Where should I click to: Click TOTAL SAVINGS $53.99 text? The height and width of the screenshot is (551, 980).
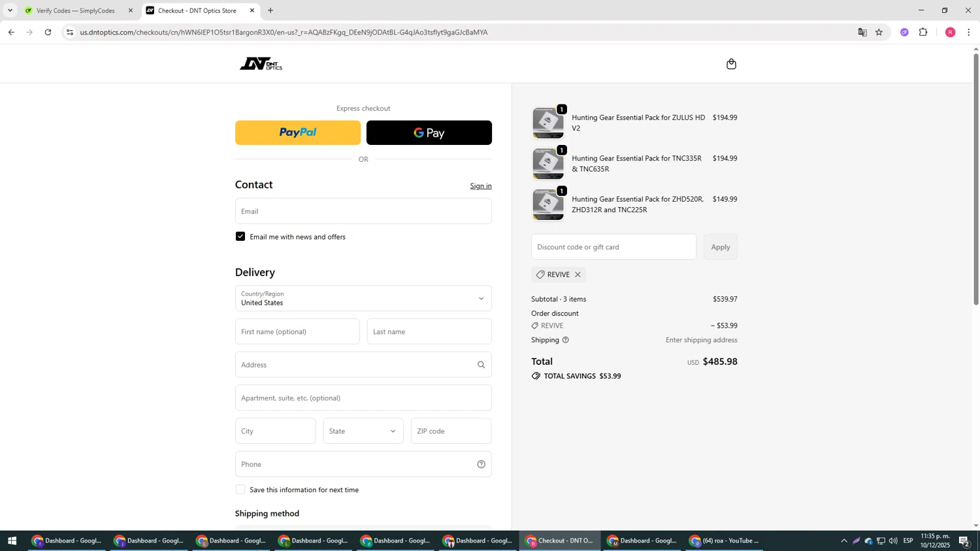[x=582, y=376]
